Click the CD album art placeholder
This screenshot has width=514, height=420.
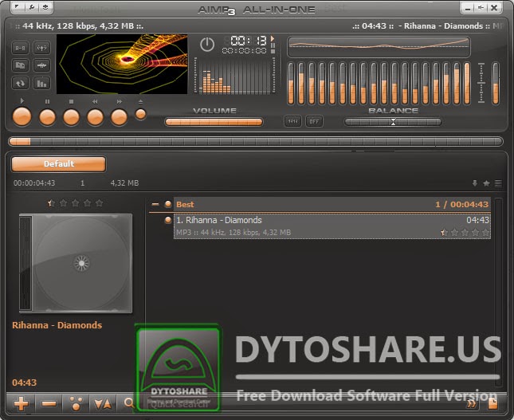pyautogui.click(x=76, y=263)
